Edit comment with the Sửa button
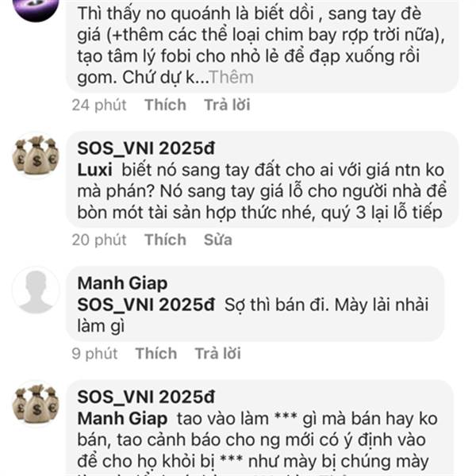 pos(218,240)
